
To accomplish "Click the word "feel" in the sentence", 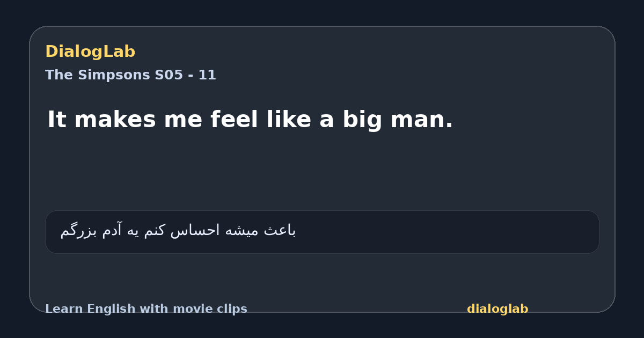I will (235, 120).
